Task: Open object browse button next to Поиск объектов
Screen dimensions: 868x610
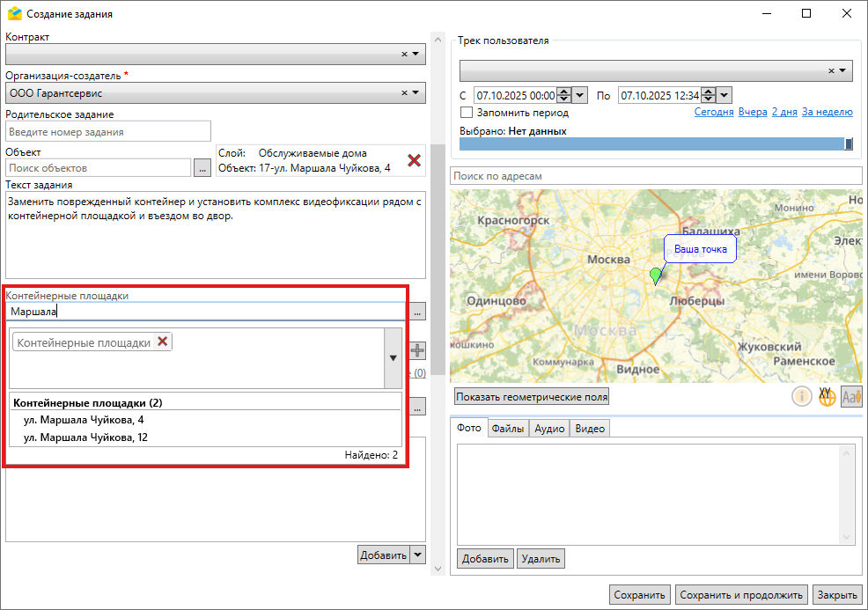Action: 202,167
